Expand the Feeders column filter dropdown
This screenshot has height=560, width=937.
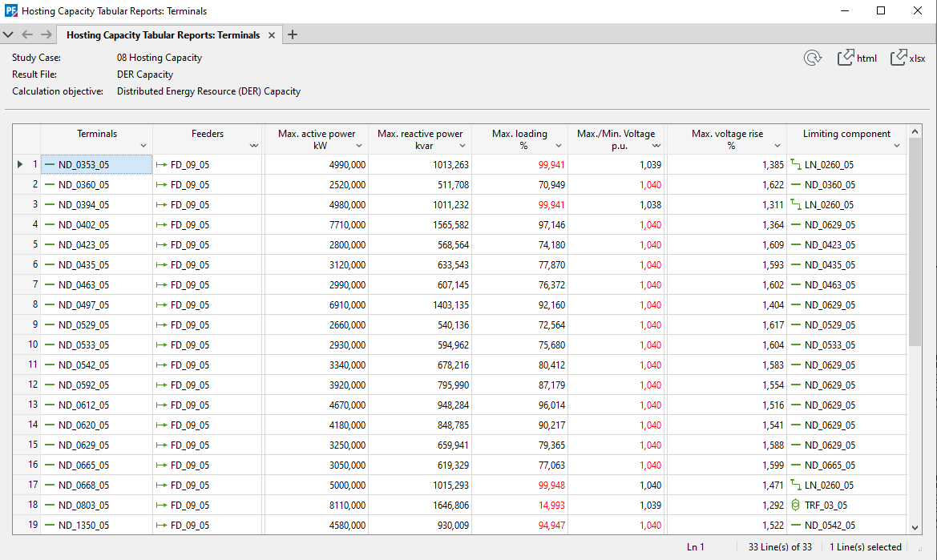click(x=254, y=146)
